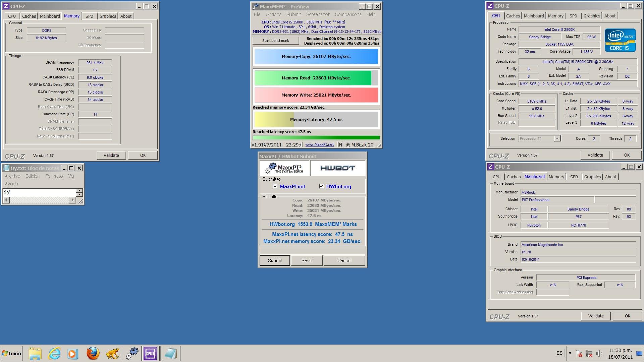Open Archivo menu in Notepad
This screenshot has width=644, height=362.
[x=12, y=176]
